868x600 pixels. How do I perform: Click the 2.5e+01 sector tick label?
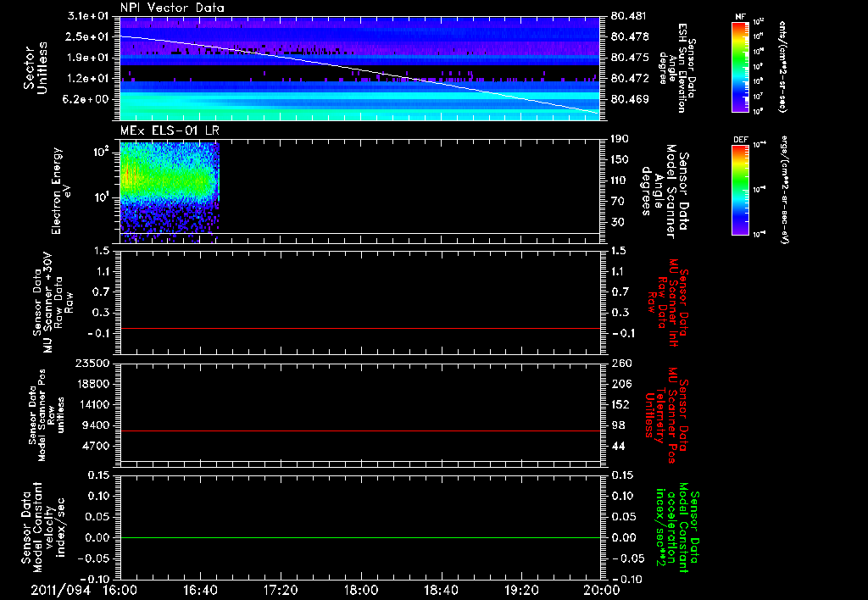click(86, 36)
